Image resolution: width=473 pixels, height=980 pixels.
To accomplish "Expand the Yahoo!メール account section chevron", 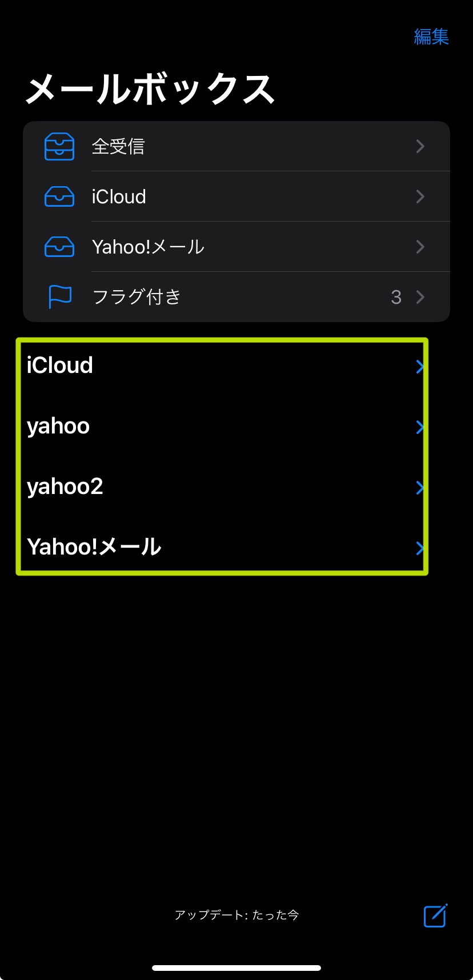I will coord(420,548).
